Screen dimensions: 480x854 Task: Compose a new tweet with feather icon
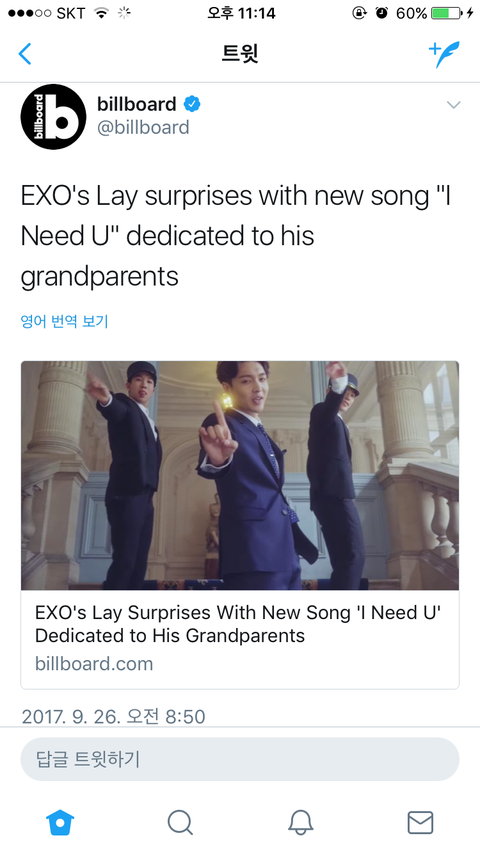tap(444, 54)
